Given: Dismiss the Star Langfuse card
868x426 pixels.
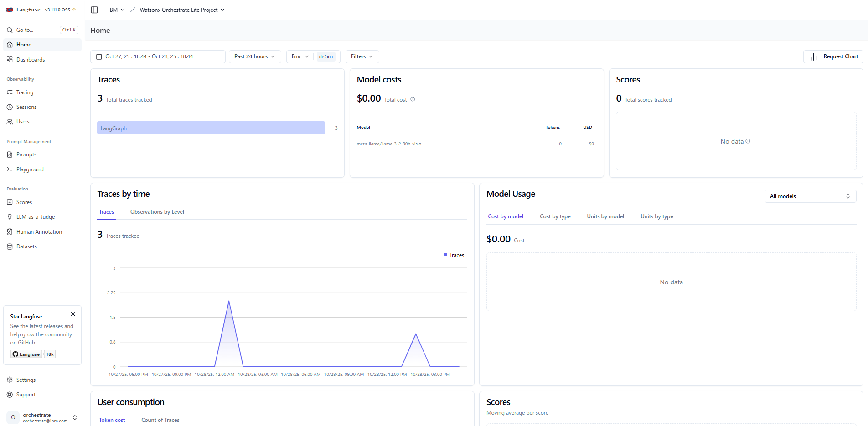Looking at the screenshot, I should pos(73,314).
